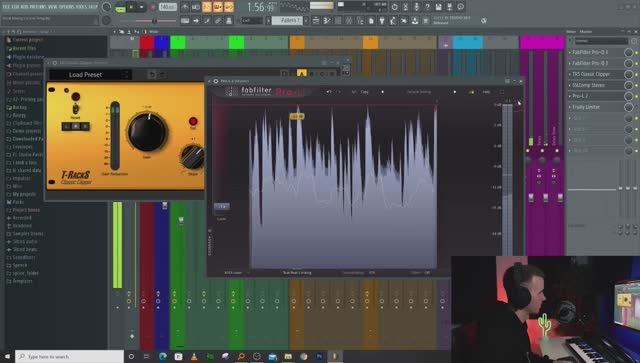Click the last orange-highlighted toolbar icon

click(x=229, y=7)
